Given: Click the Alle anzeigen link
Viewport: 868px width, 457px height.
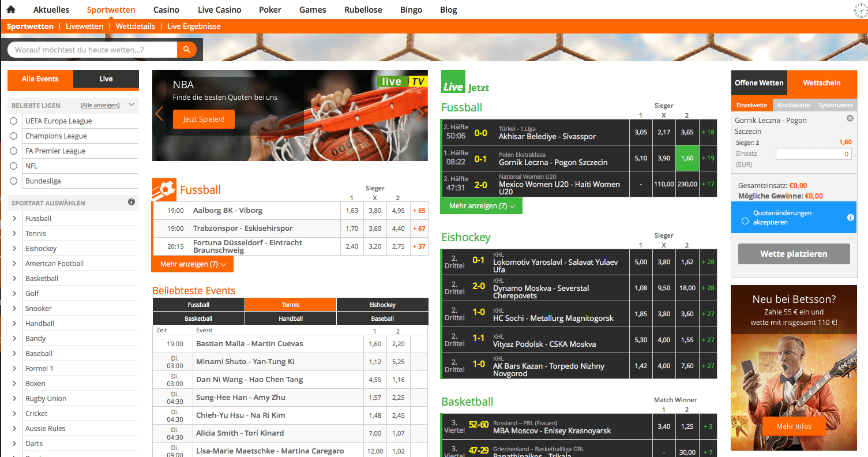Looking at the screenshot, I should pos(100,105).
